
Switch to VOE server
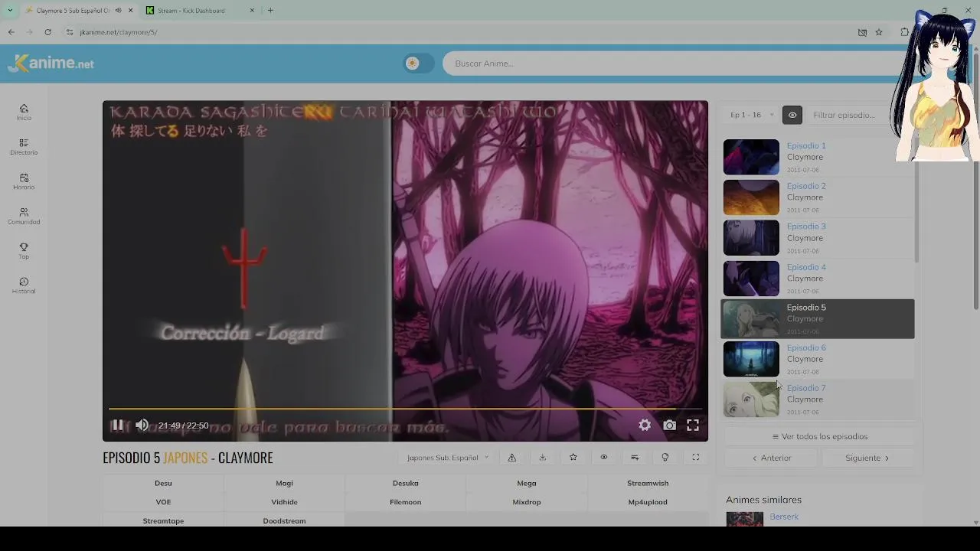(x=163, y=502)
